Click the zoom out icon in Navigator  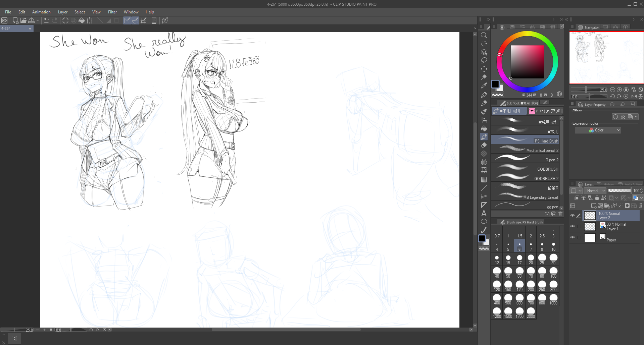click(613, 90)
